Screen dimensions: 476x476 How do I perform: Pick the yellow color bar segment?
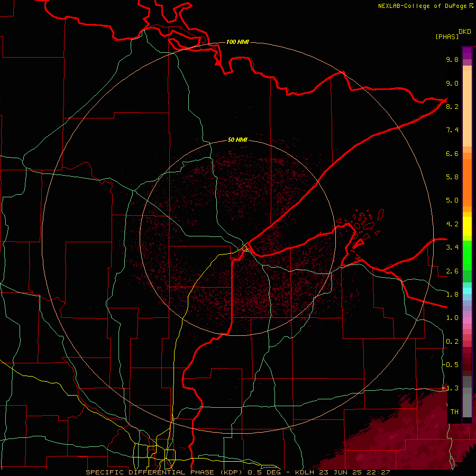467,226
